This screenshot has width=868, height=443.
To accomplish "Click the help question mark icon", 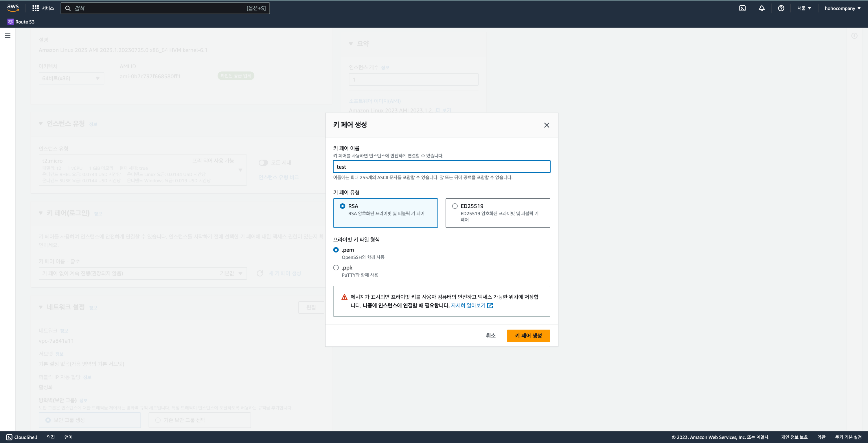I will 781,8.
